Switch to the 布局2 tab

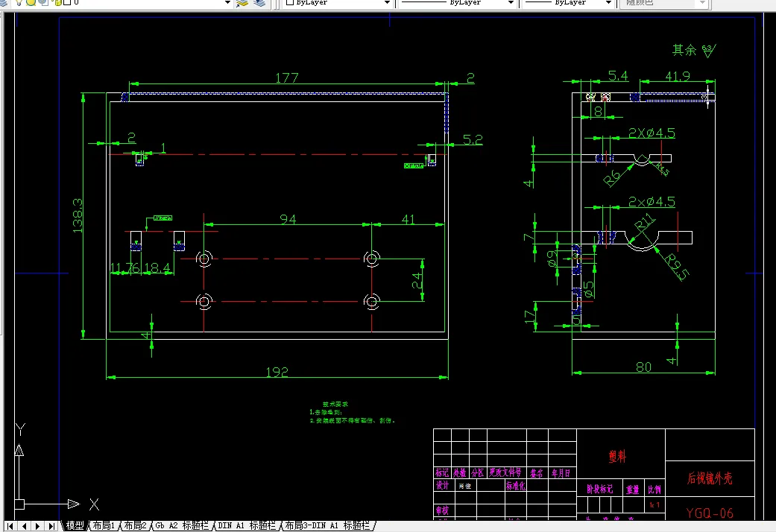[x=135, y=525]
